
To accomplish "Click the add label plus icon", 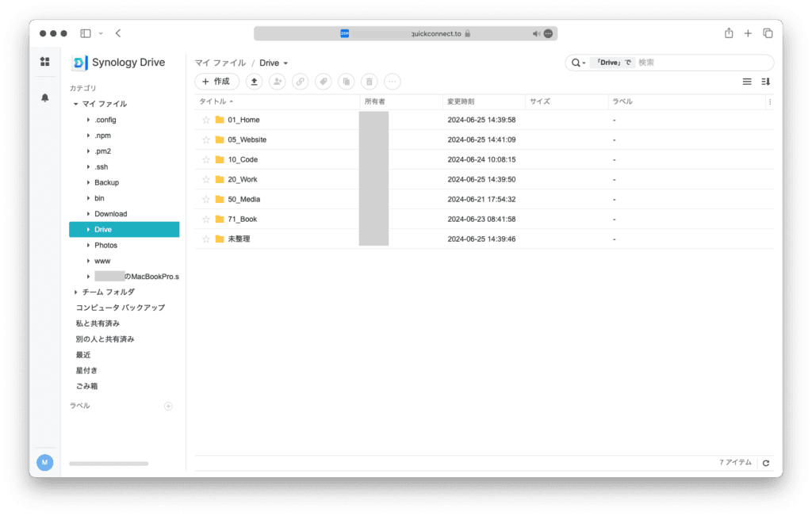I will 168,406.
